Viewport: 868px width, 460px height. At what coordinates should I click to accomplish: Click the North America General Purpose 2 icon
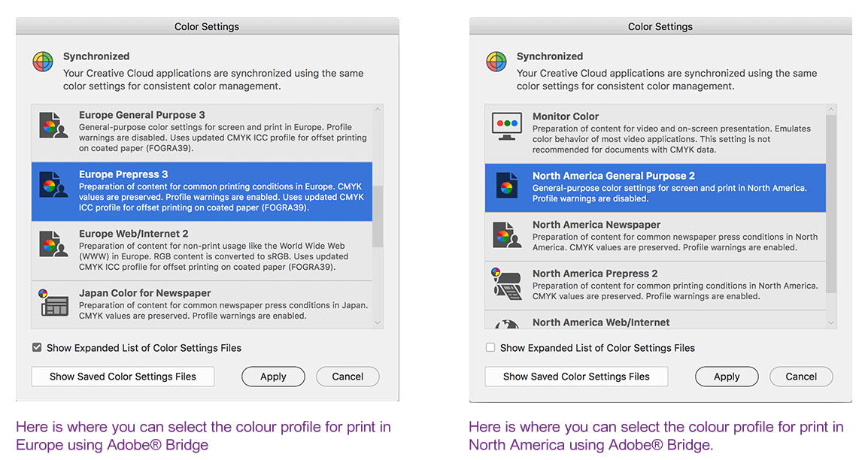click(506, 186)
